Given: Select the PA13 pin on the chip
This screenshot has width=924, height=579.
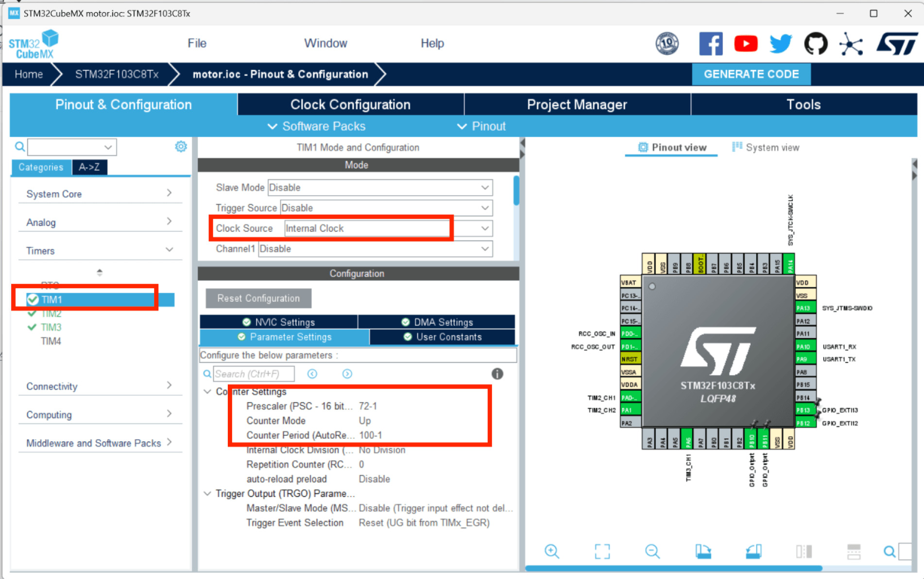Looking at the screenshot, I should (x=805, y=308).
